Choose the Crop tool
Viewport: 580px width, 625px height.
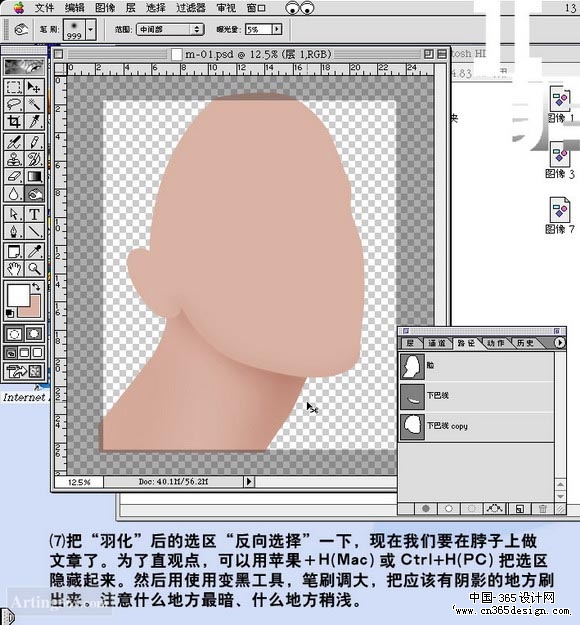14,122
